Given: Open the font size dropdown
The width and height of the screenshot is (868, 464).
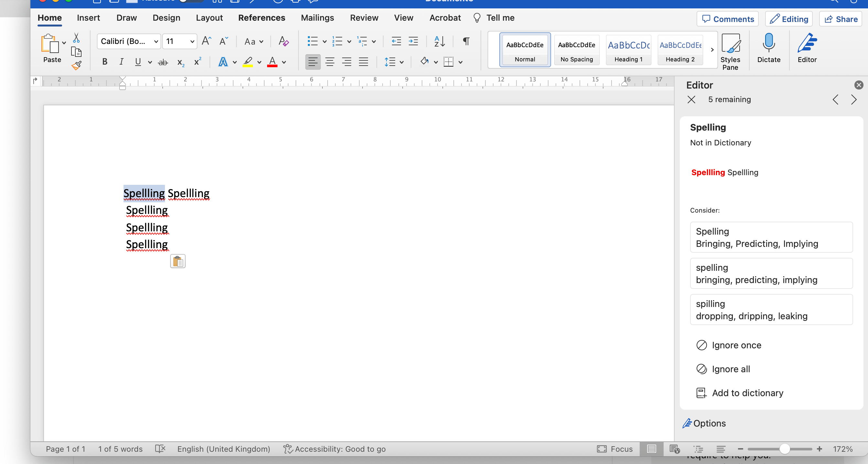Looking at the screenshot, I should pos(192,41).
